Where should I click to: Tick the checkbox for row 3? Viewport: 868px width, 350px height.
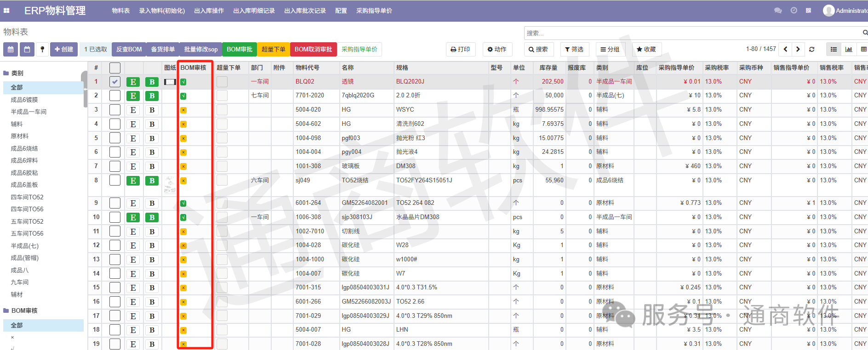point(115,110)
